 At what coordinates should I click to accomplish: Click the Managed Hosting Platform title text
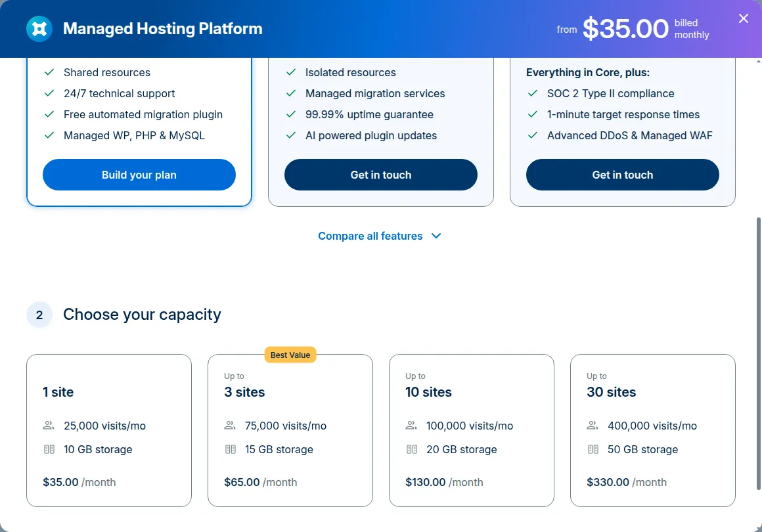coord(163,29)
